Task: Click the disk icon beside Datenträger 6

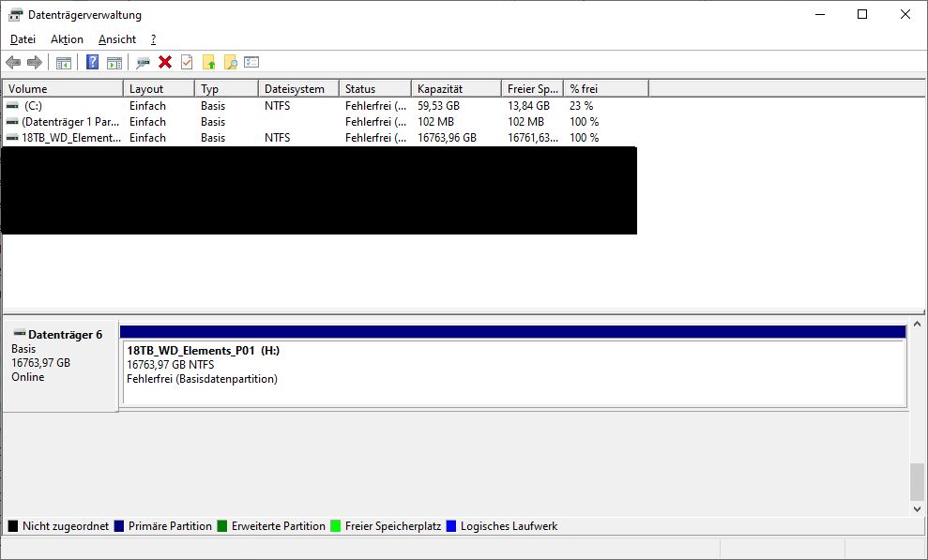Action: (x=20, y=334)
